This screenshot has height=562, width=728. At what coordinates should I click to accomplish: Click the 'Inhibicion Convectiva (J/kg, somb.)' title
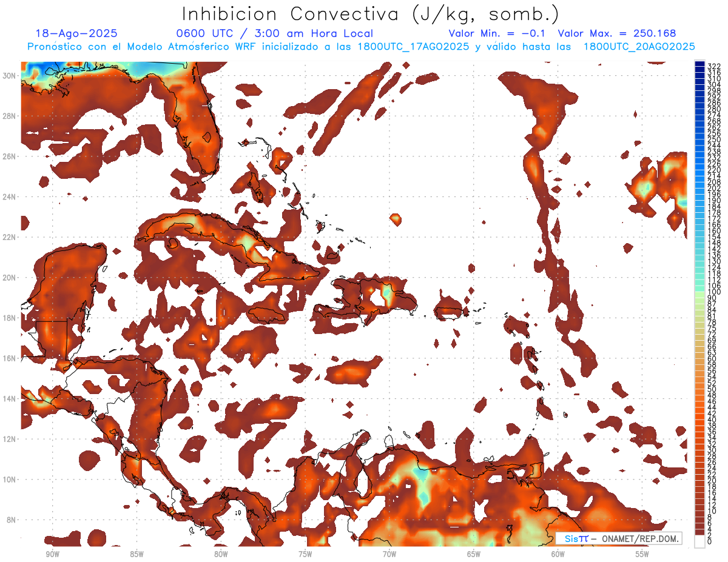pyautogui.click(x=371, y=14)
